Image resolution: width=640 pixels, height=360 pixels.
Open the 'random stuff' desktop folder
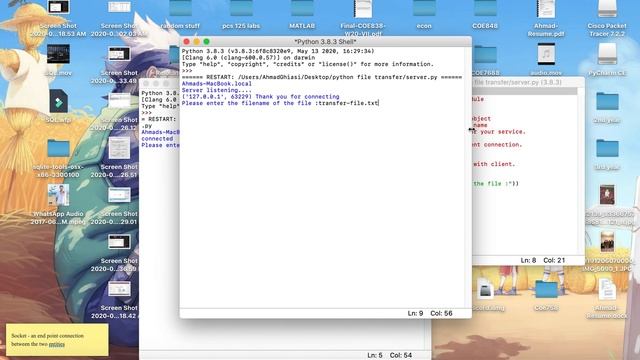point(180,9)
